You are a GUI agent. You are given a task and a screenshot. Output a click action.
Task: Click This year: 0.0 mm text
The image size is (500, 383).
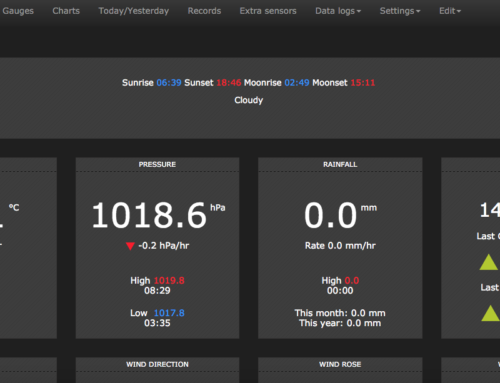coord(340,323)
